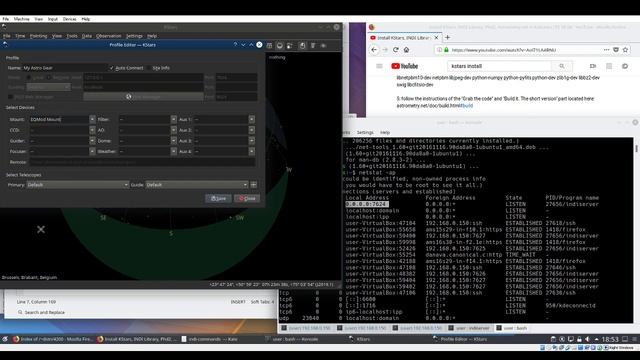The width and height of the screenshot is (640, 360).
Task: Click the Firefox bookmark star icon
Action: [x=625, y=50]
